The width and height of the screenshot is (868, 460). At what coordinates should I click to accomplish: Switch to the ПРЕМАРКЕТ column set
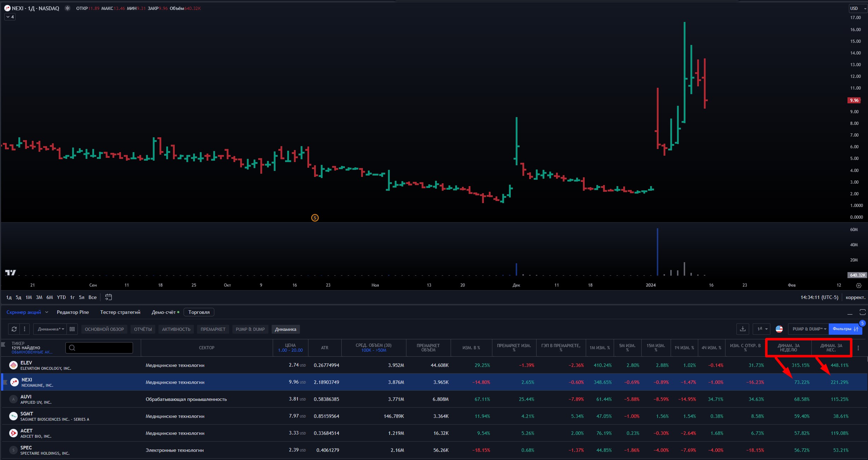[213, 329]
